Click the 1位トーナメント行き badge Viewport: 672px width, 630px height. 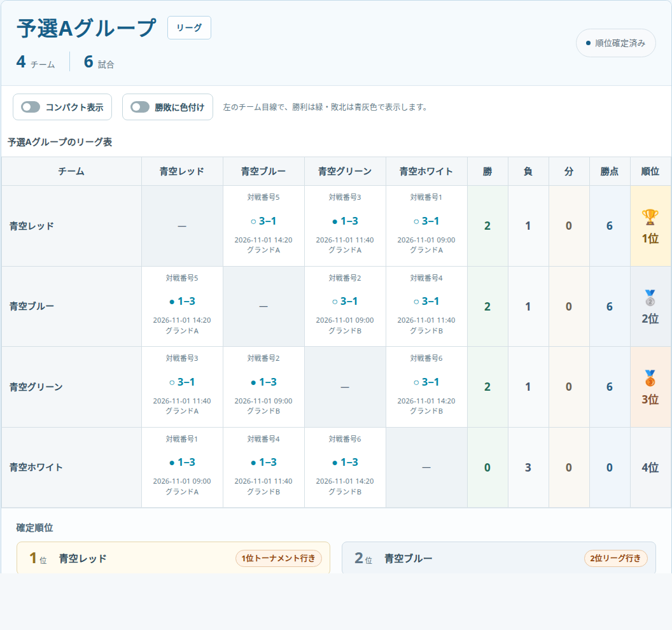tap(279, 559)
